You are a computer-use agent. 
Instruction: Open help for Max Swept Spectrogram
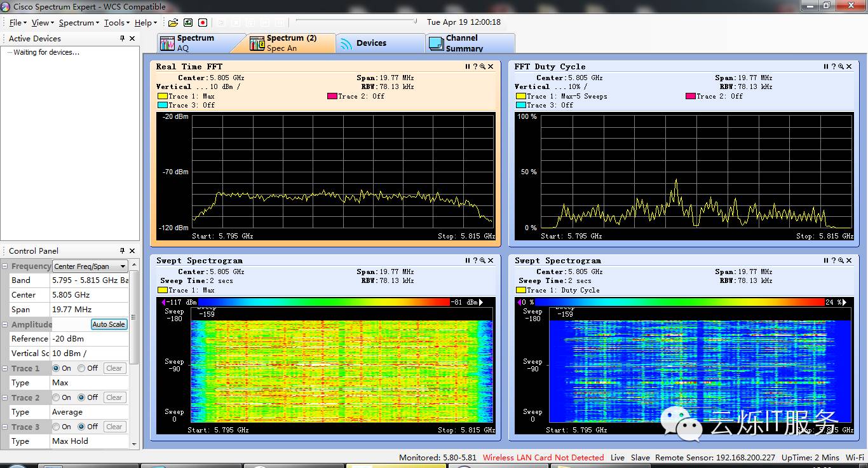(475, 261)
